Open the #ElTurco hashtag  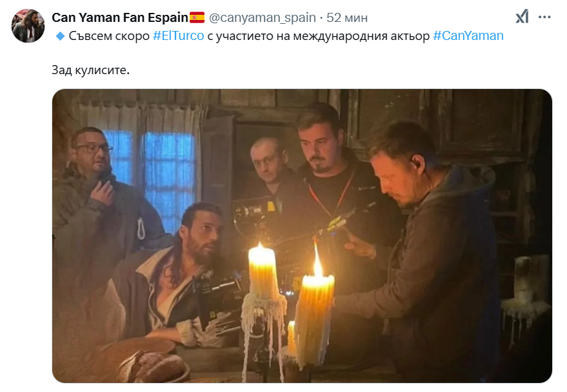point(178,35)
